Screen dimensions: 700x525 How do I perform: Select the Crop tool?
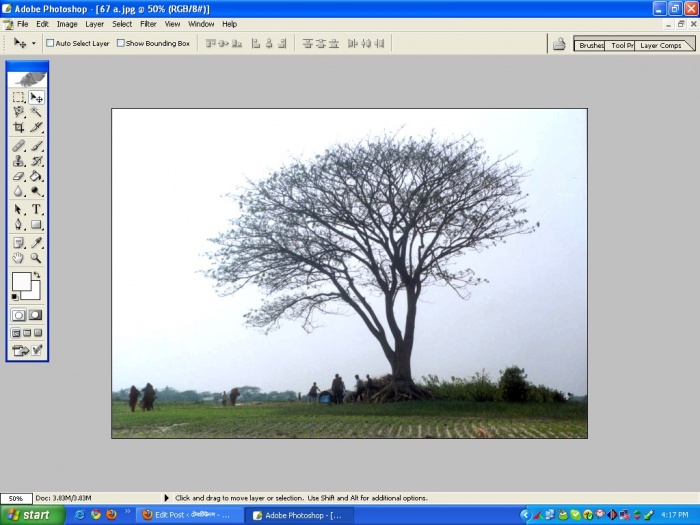(18, 127)
